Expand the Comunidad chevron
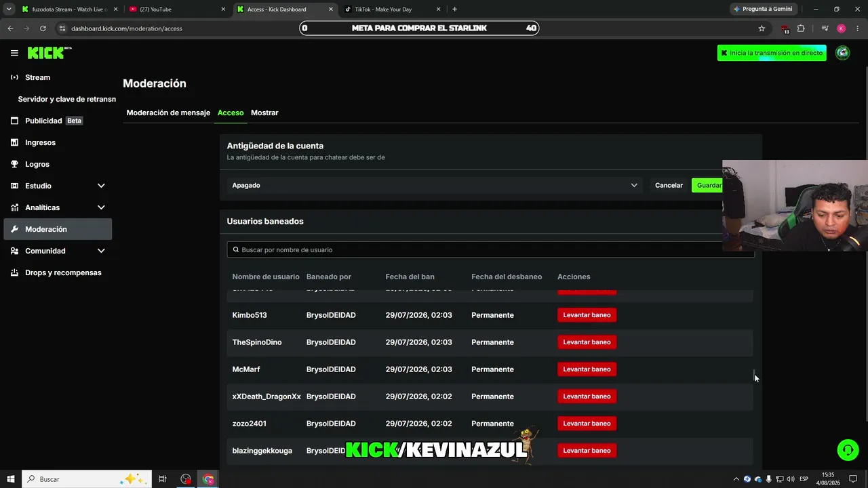The height and width of the screenshot is (488, 868). 101,251
